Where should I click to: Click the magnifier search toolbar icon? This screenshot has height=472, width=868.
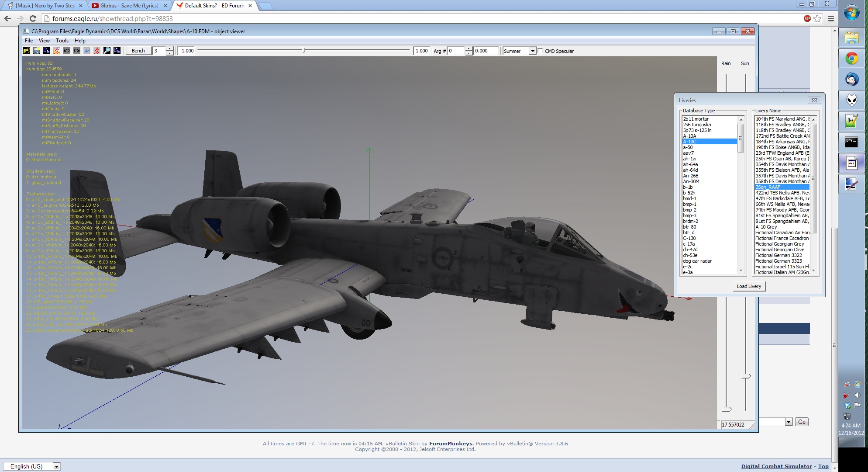[107, 51]
